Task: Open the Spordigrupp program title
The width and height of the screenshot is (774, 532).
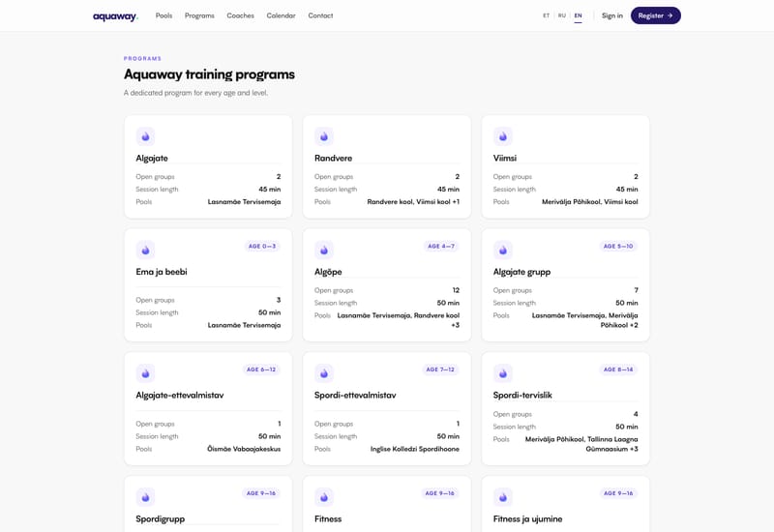Action: pyautogui.click(x=161, y=519)
